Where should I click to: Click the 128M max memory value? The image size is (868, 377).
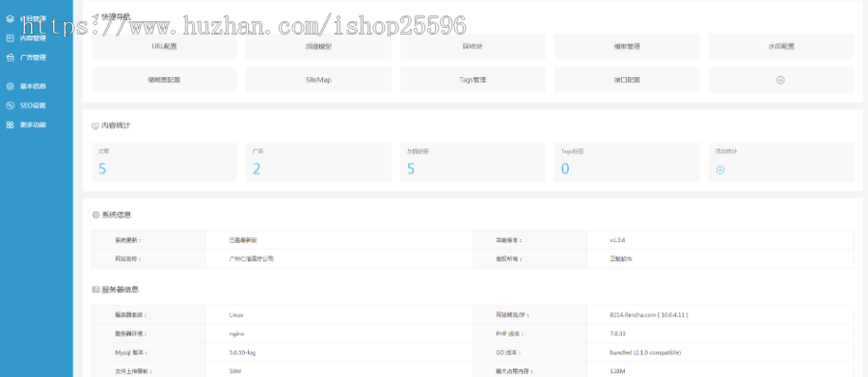coord(616,371)
